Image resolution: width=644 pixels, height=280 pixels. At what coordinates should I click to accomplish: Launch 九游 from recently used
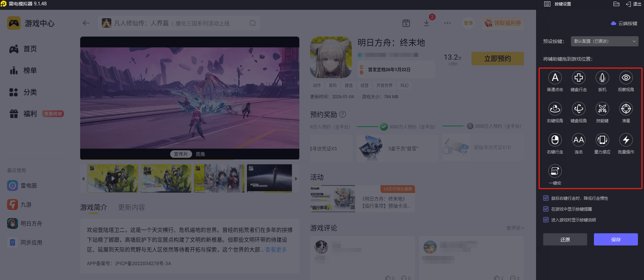(x=19, y=204)
